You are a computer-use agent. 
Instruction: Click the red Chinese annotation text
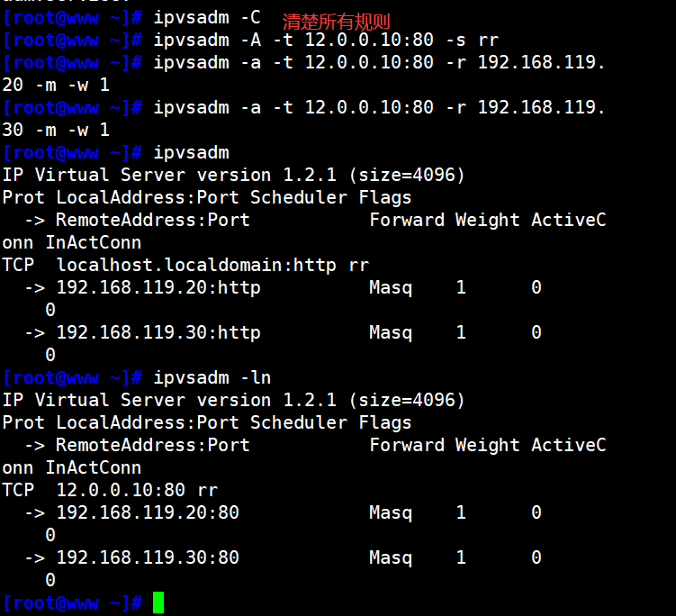(336, 22)
